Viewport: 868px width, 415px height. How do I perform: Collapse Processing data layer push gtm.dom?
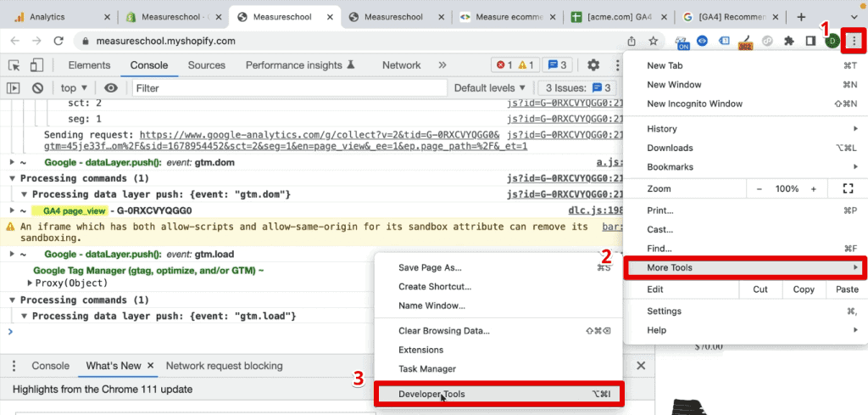pyautogui.click(x=25, y=194)
